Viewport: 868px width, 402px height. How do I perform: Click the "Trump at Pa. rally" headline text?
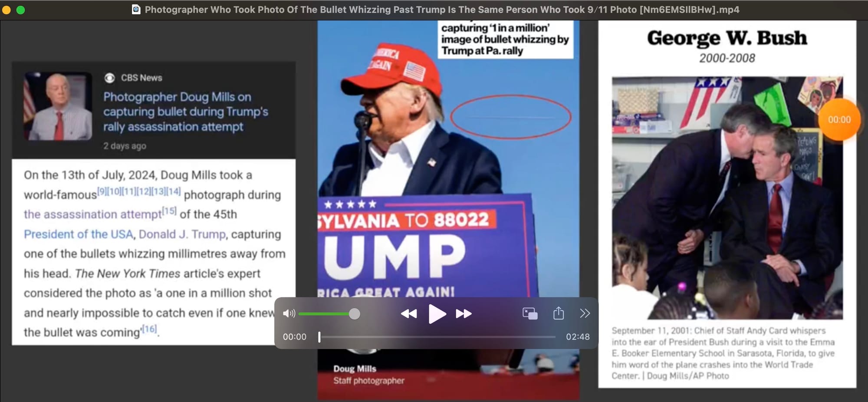pos(482,51)
